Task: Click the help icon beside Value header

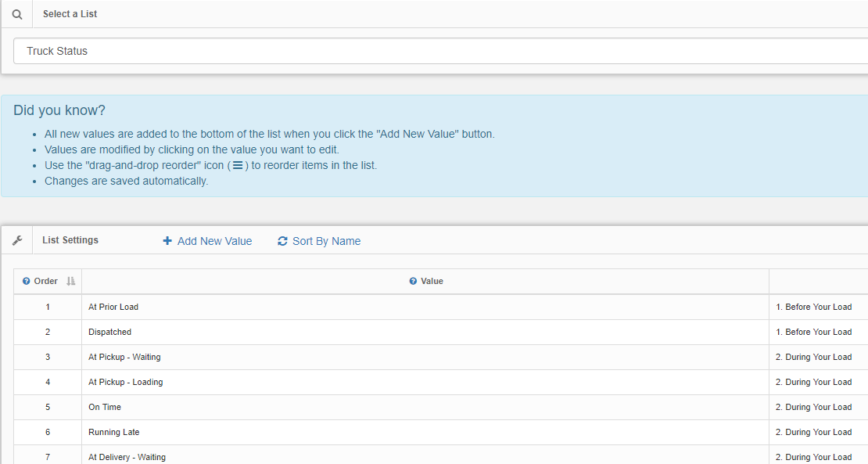Action: [413, 281]
